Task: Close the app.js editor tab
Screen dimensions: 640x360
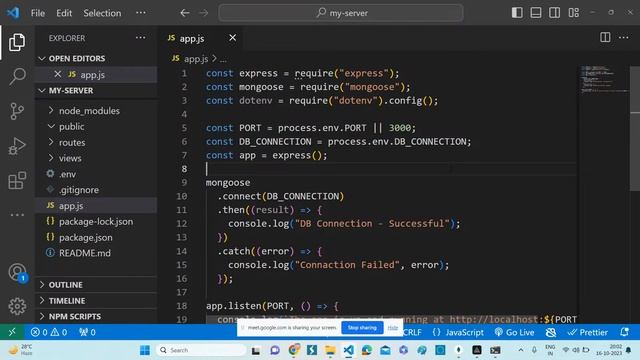Action: [232, 38]
